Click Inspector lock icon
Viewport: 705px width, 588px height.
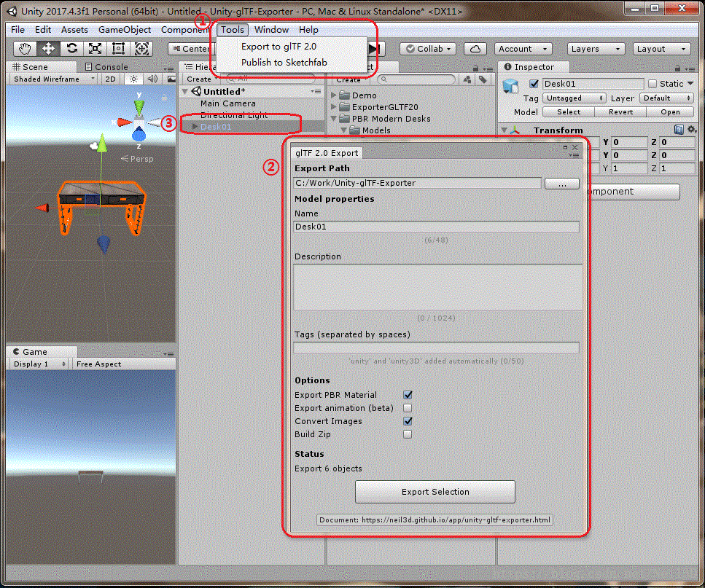click(x=677, y=68)
